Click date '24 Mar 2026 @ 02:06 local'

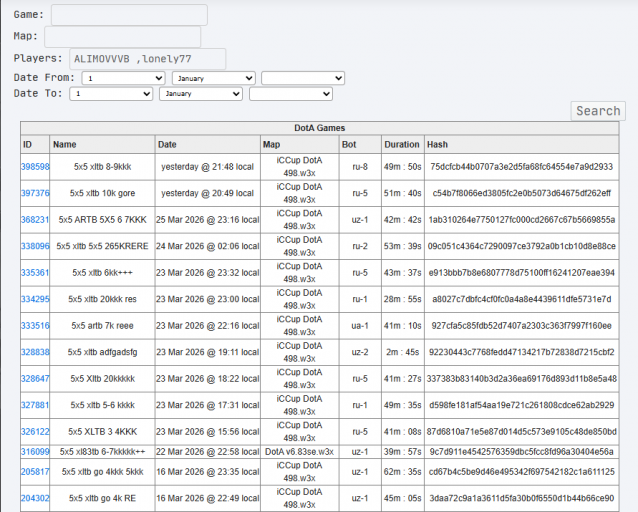208,246
